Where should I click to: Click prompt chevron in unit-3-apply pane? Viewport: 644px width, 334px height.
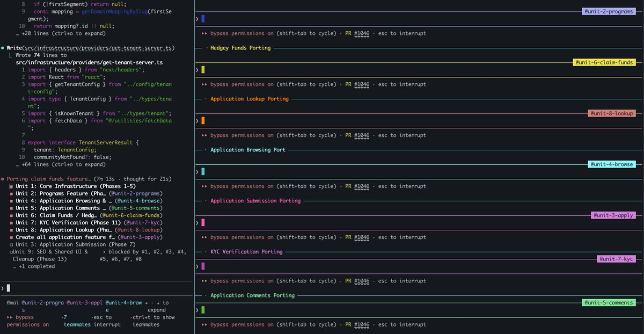pyautogui.click(x=197, y=222)
